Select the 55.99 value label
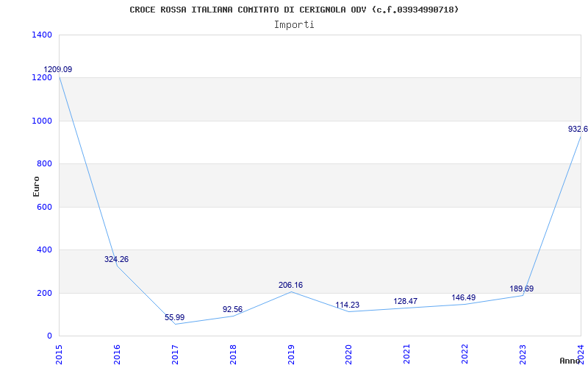Screen dimensions: 588x368 coord(174,317)
